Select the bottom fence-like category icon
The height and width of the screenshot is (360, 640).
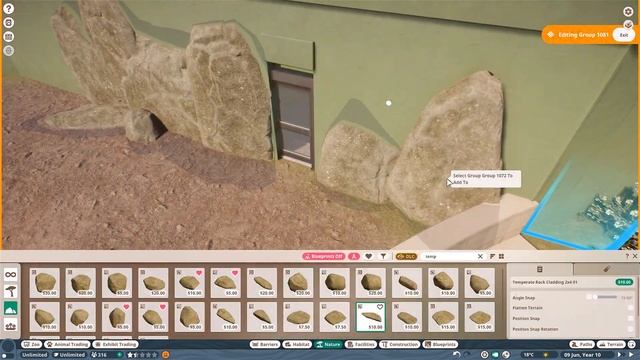coord(11,325)
